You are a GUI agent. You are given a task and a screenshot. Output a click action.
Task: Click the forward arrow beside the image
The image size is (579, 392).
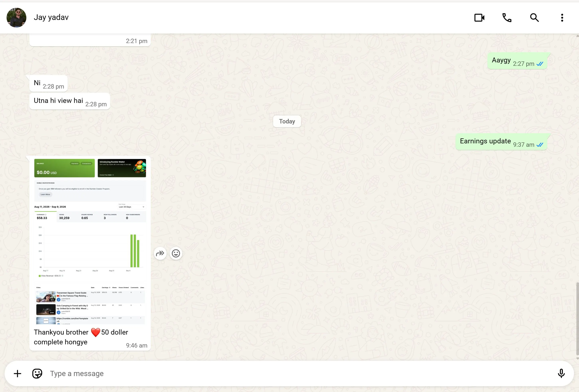[160, 254]
